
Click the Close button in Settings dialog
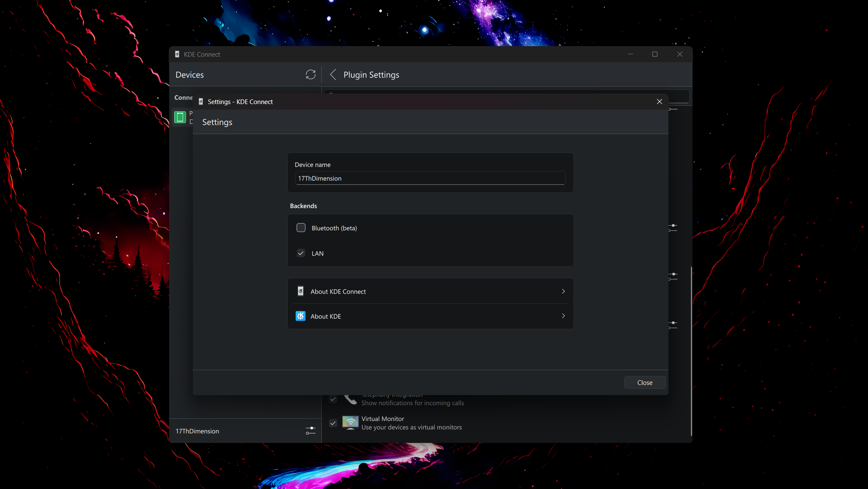pyautogui.click(x=645, y=382)
